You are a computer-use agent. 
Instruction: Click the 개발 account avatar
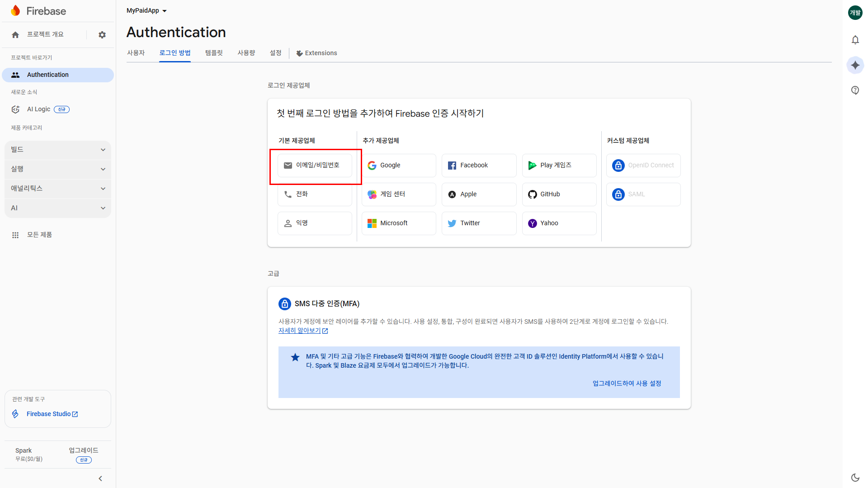tap(855, 13)
